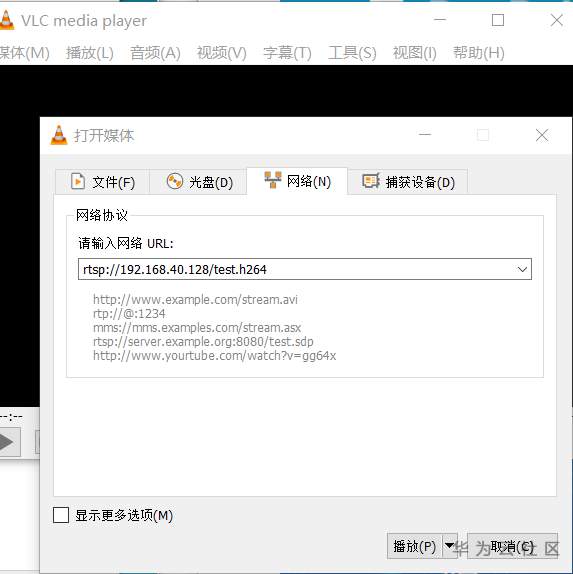Click the VLC cone icon in 打开媒体 dialog
This screenshot has width=573, height=574.
(59, 135)
